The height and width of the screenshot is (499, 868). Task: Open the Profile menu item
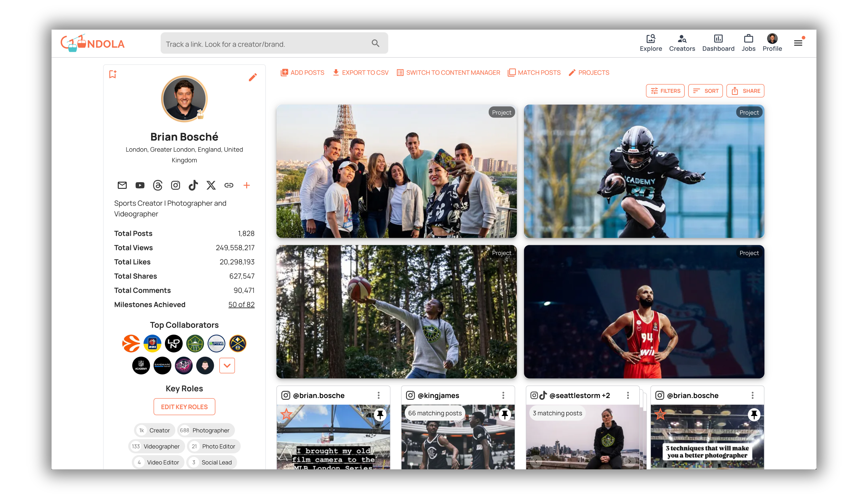coord(772,43)
